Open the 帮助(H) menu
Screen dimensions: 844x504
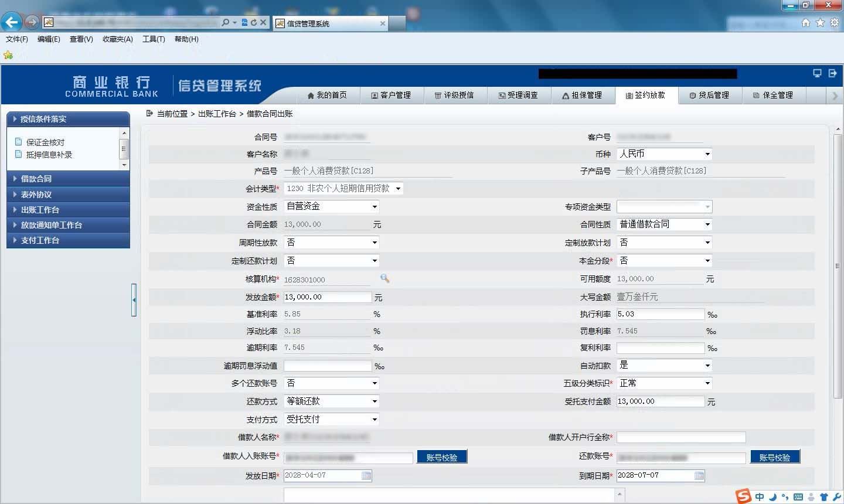pos(186,39)
